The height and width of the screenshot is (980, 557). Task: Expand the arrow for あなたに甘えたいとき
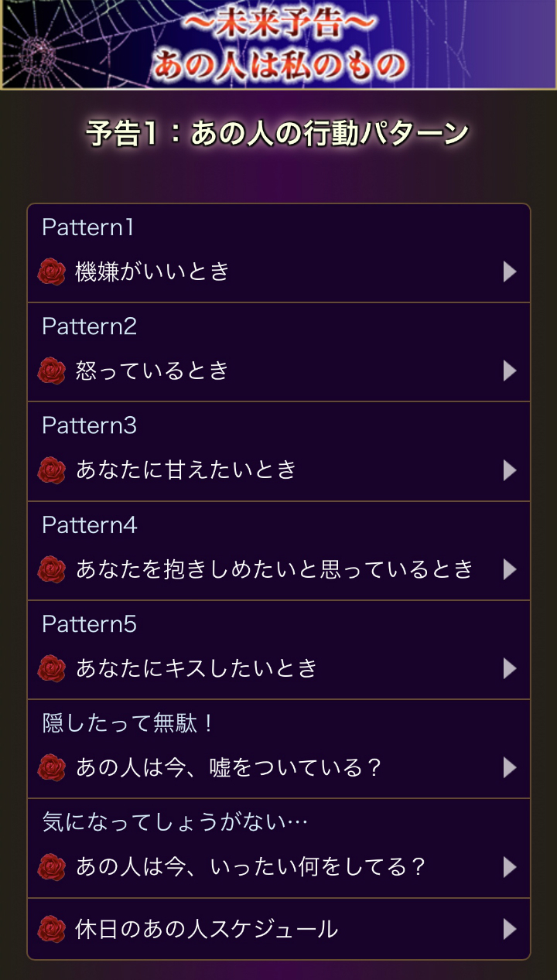pos(509,470)
